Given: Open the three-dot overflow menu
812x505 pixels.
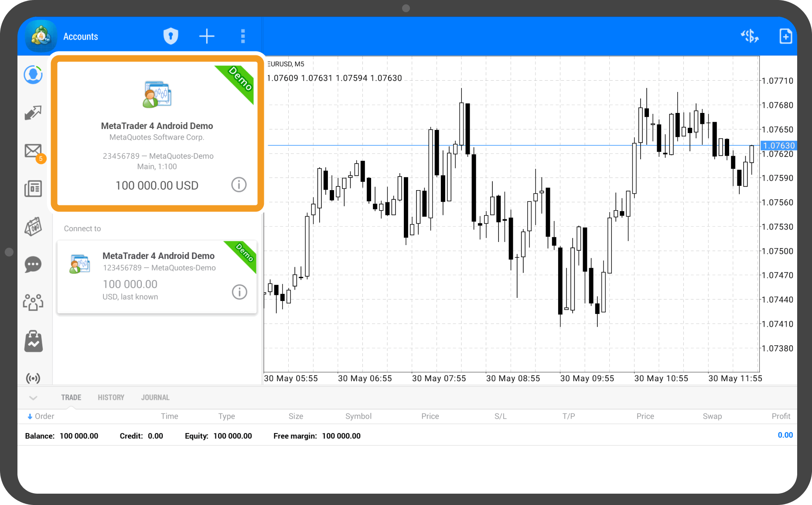Looking at the screenshot, I should pyautogui.click(x=243, y=36).
